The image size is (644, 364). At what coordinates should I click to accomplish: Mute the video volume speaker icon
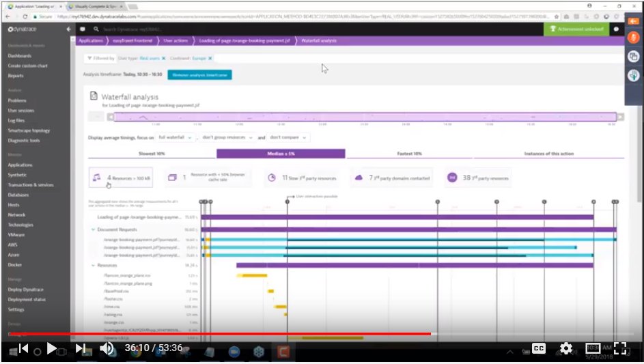pos(107,349)
